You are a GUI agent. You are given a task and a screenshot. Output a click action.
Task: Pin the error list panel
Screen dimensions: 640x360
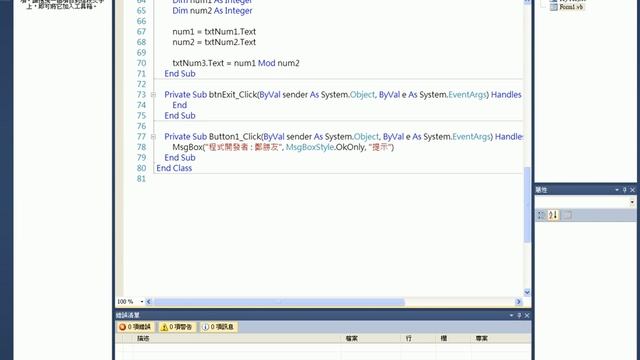[519, 316]
